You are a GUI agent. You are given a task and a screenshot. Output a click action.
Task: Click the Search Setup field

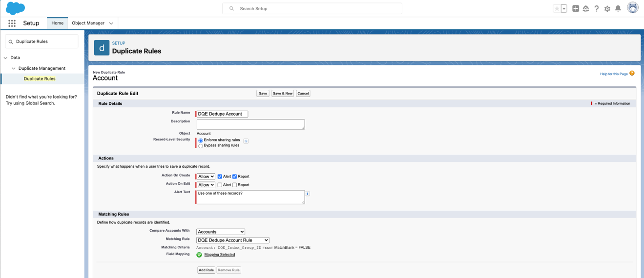coord(312,8)
